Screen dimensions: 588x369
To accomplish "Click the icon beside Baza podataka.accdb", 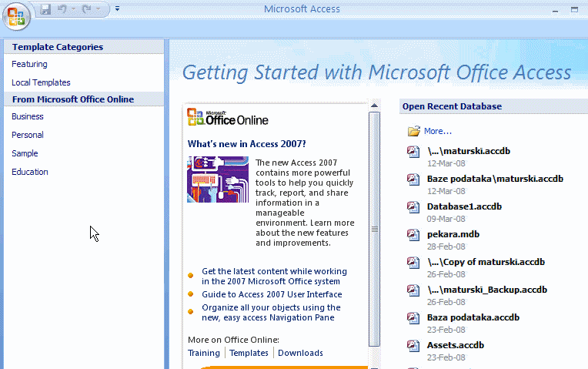I will click(413, 318).
